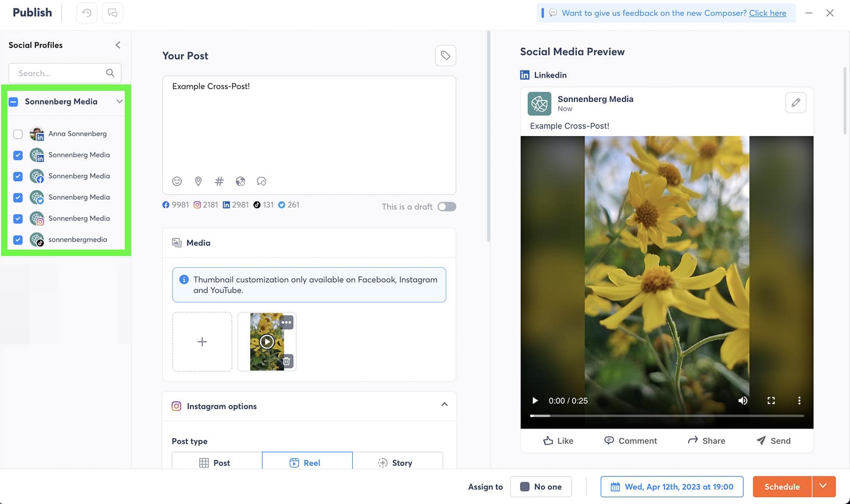Enable the This is a draft switch

(447, 207)
